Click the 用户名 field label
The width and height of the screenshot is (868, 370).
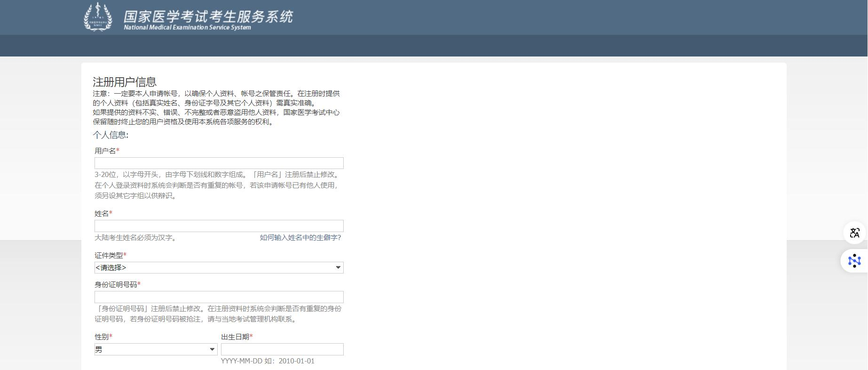point(105,151)
